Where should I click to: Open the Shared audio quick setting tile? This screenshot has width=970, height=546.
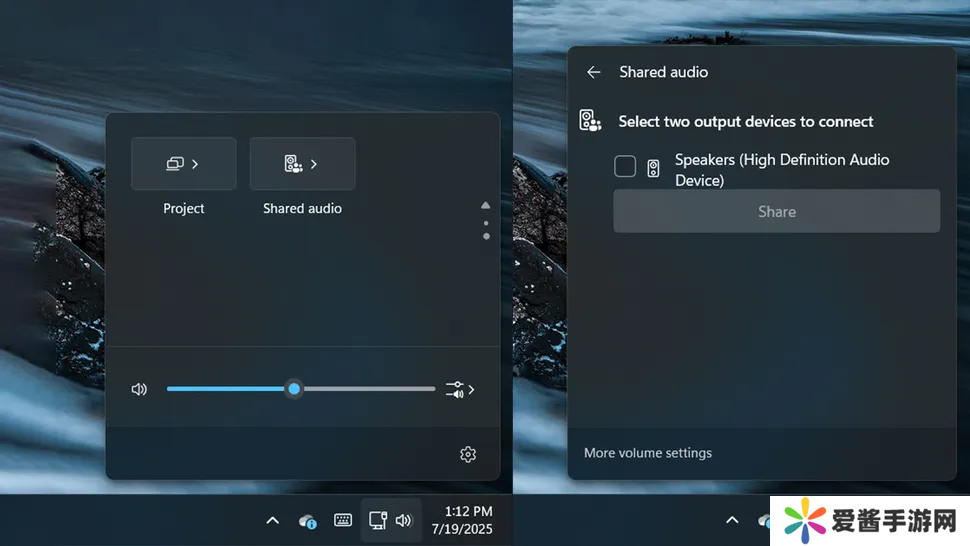click(302, 164)
